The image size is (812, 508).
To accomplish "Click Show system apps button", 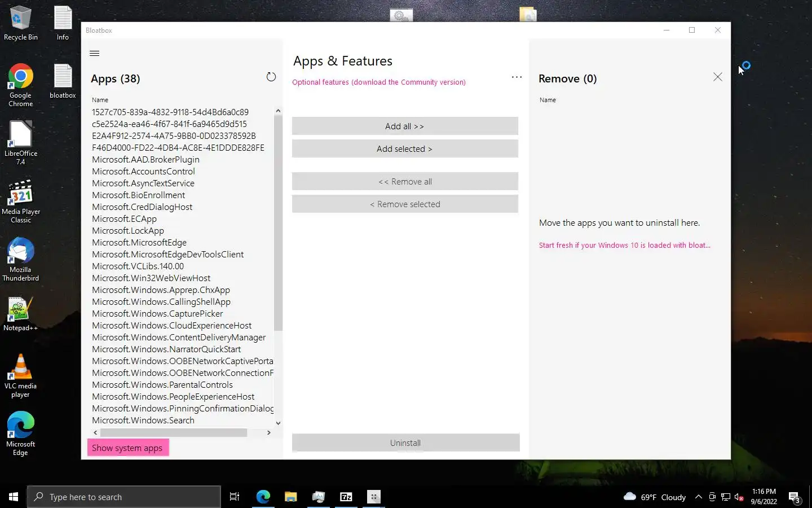I will [x=127, y=448].
